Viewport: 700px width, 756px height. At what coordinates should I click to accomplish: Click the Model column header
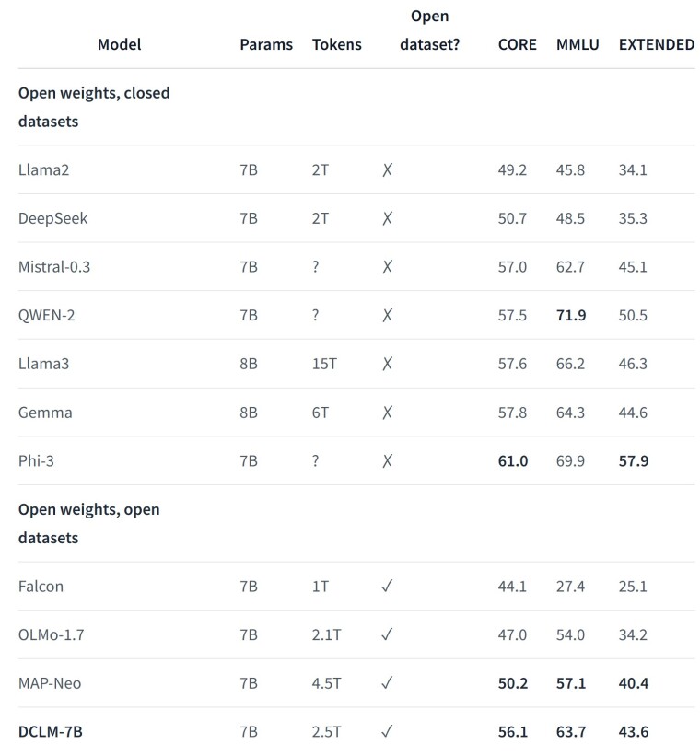click(x=120, y=44)
